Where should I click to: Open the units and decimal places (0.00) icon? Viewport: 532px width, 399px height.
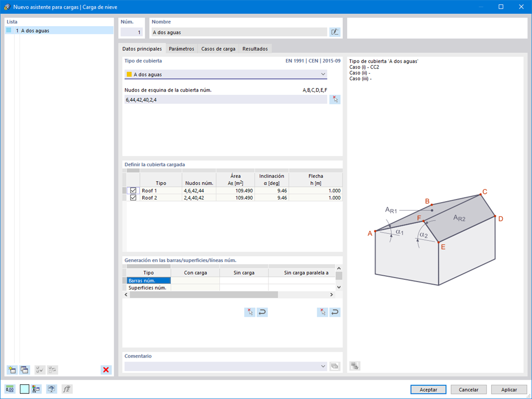click(10, 389)
